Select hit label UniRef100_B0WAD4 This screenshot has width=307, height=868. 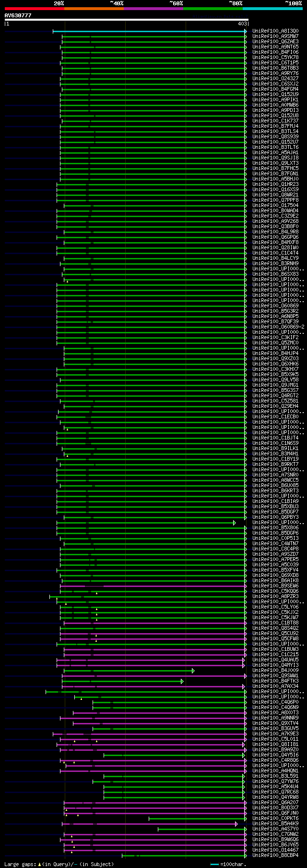(275, 211)
